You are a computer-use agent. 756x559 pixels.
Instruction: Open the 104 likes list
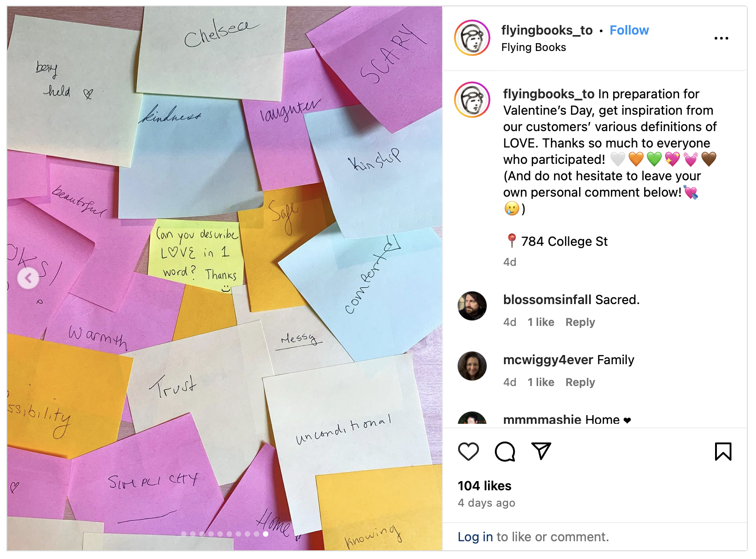[484, 486]
